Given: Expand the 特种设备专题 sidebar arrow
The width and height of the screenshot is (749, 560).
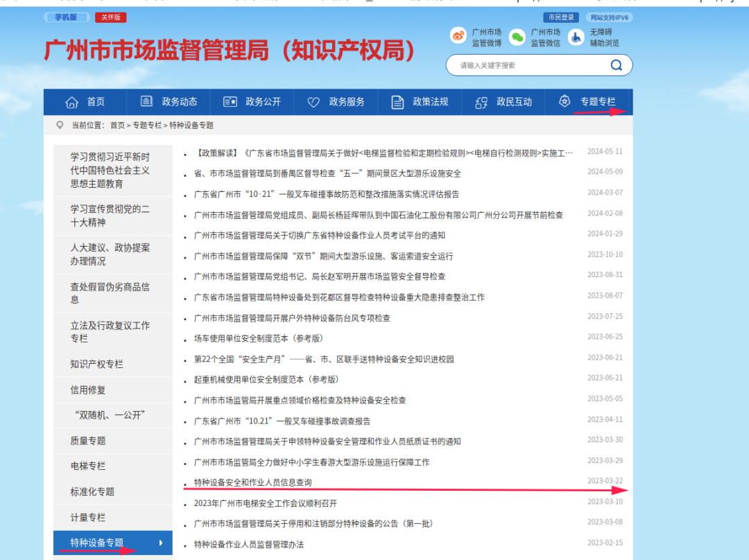Looking at the screenshot, I should (x=161, y=543).
